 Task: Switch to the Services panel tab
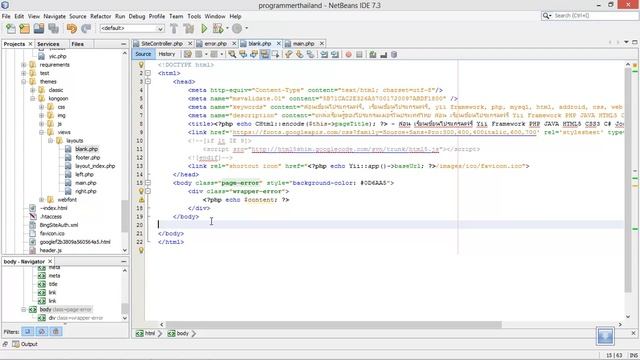tap(48, 44)
